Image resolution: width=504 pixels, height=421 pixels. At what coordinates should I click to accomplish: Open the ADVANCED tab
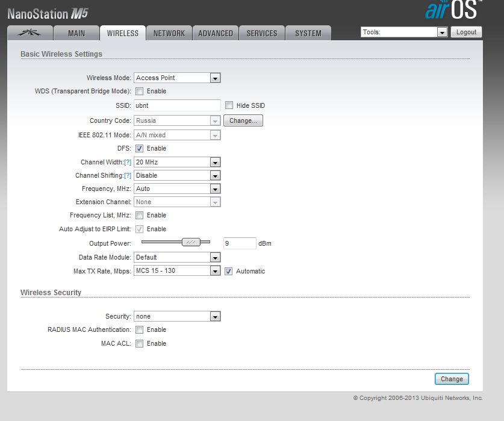click(216, 33)
